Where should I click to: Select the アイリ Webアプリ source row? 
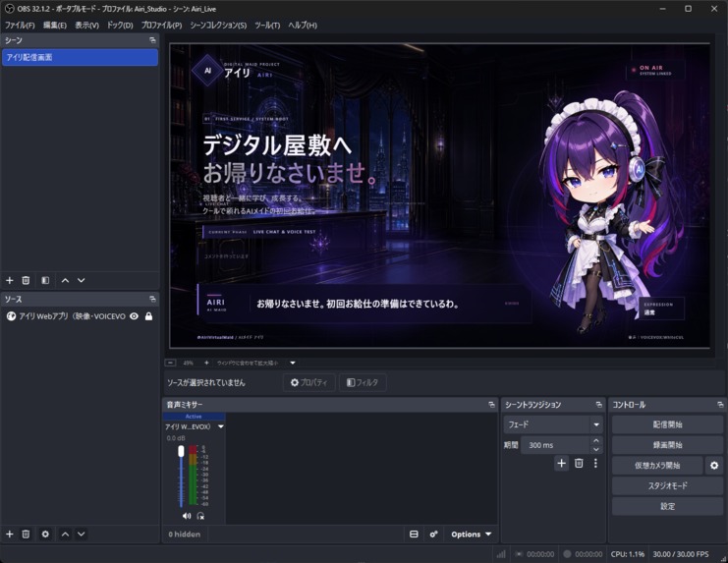80,316
